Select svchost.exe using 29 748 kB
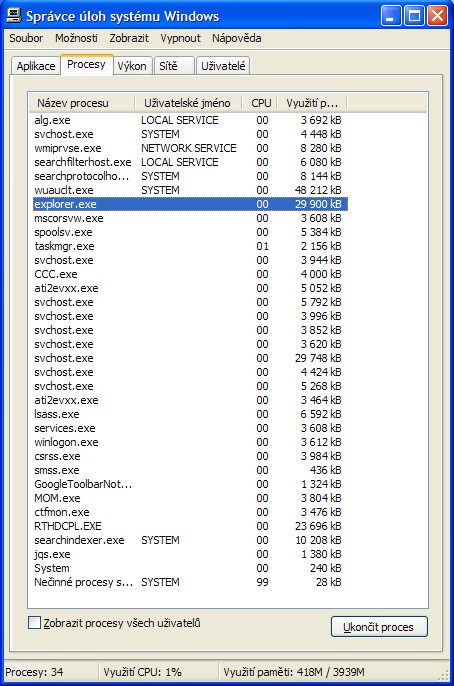 click(x=190, y=358)
